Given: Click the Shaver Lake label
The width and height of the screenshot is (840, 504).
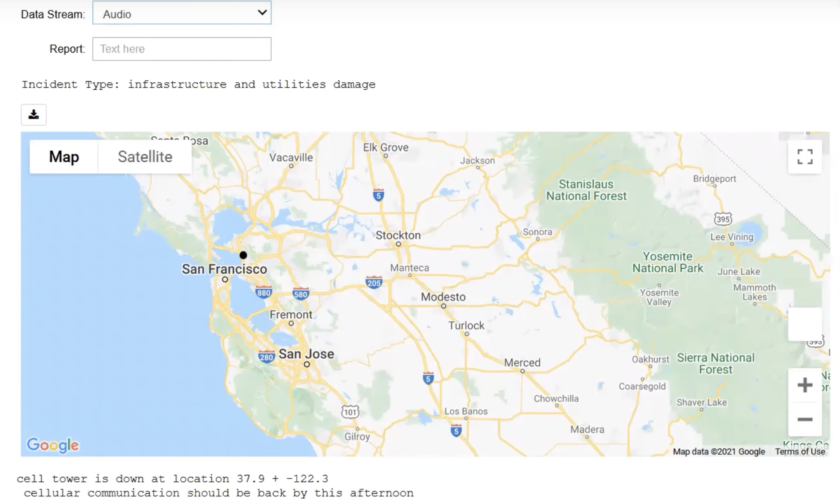Looking at the screenshot, I should click(701, 402).
